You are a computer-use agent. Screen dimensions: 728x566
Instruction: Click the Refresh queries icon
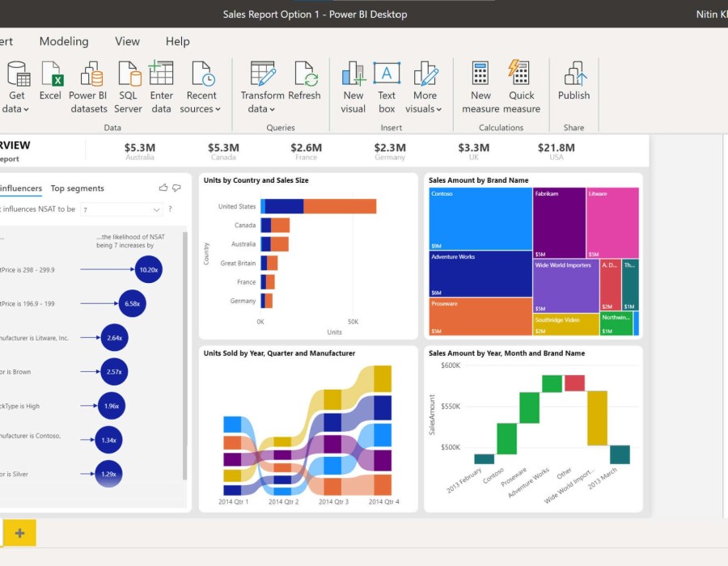point(305,74)
